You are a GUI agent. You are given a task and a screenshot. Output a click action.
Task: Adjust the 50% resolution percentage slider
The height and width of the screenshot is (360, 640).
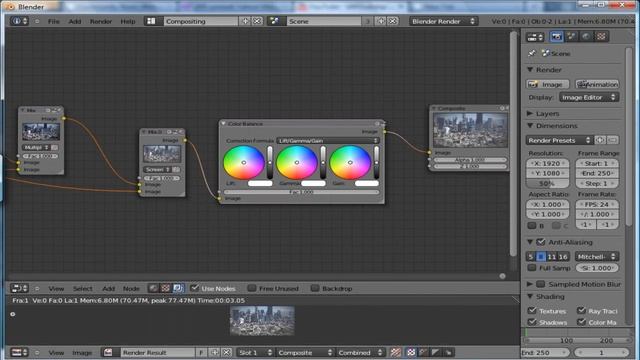(547, 183)
